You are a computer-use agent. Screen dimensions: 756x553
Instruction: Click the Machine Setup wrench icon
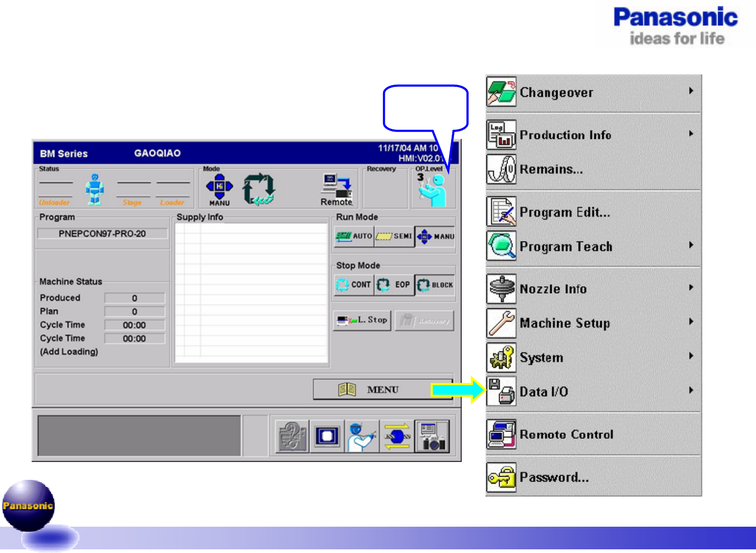point(501,323)
